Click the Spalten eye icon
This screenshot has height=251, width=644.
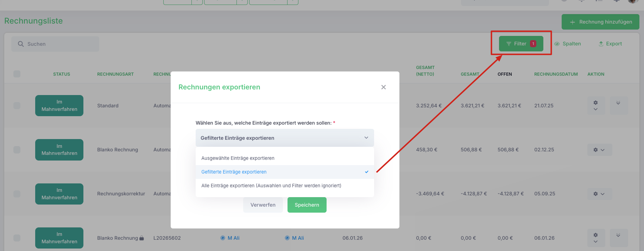tap(557, 44)
